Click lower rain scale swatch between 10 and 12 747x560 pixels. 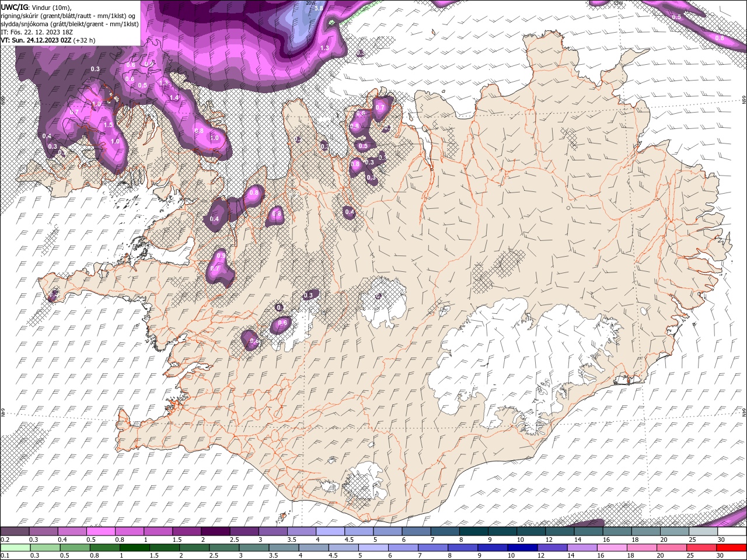[522, 547]
